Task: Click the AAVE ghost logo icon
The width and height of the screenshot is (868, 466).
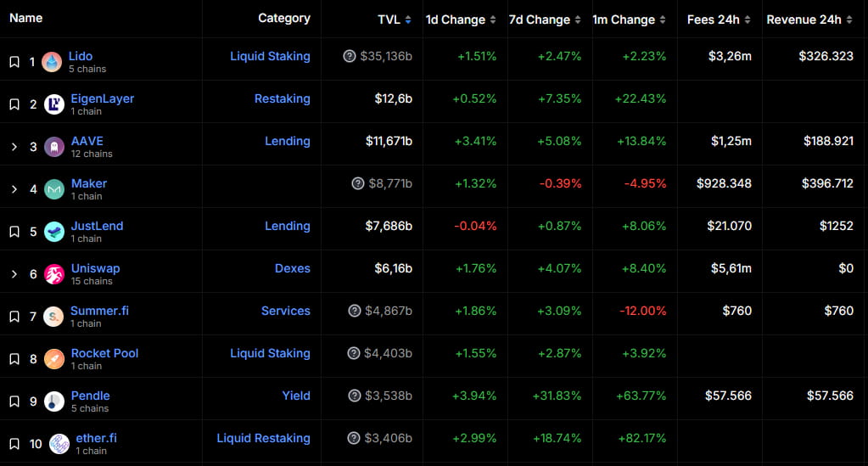Action: (x=54, y=146)
